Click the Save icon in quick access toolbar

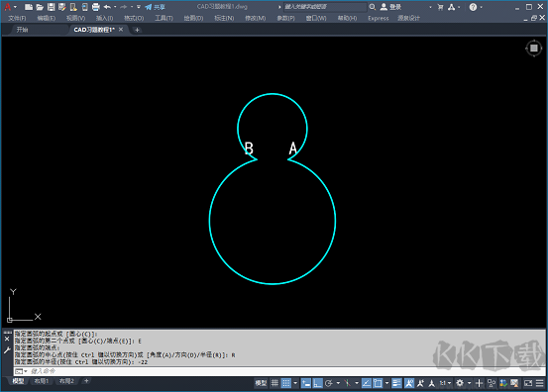[x=51, y=7]
